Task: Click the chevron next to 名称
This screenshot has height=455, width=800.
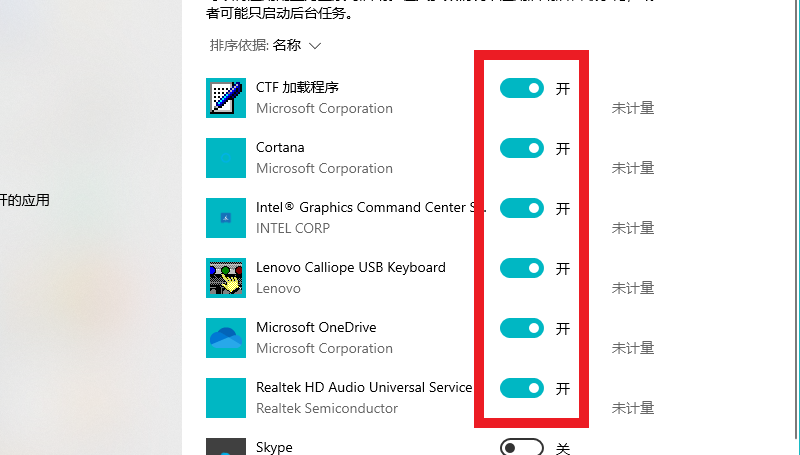Action: click(315, 46)
